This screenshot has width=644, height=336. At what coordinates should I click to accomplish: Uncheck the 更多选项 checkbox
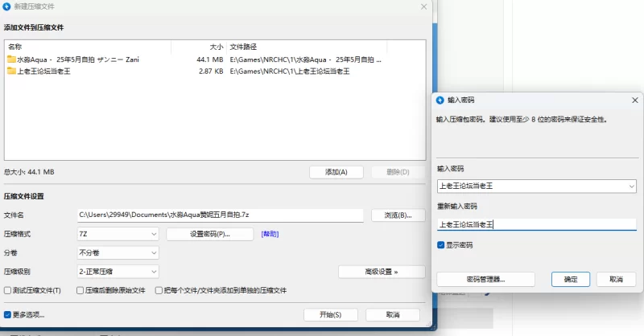pos(7,314)
